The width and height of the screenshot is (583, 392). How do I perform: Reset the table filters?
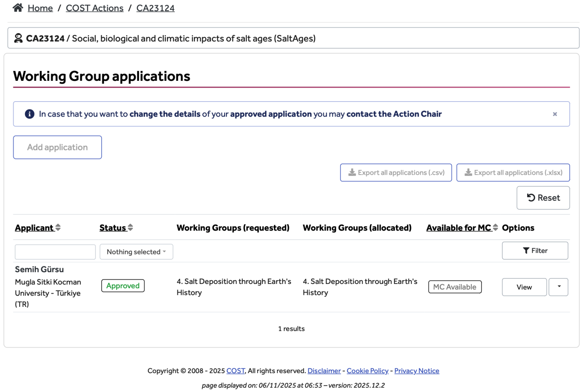543,198
